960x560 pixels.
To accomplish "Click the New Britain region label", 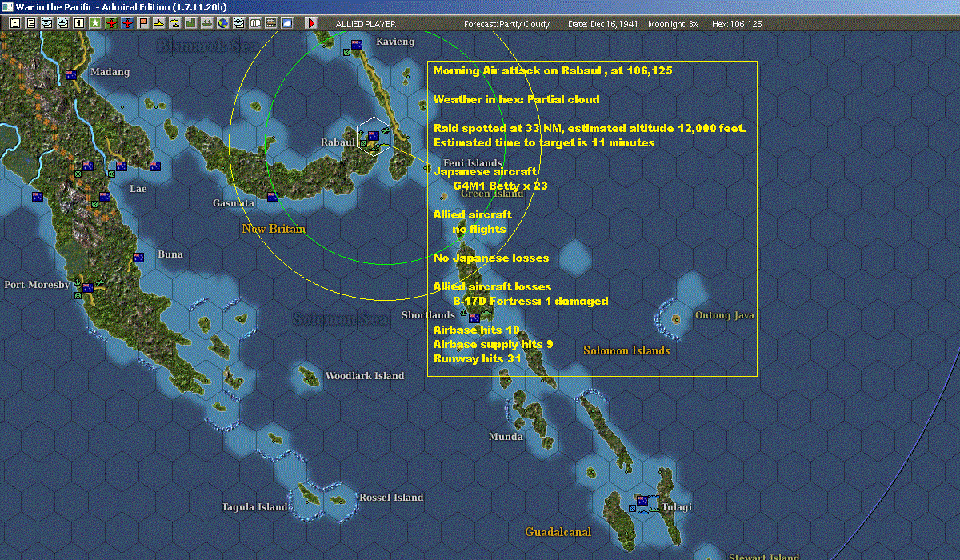I will click(x=274, y=230).
